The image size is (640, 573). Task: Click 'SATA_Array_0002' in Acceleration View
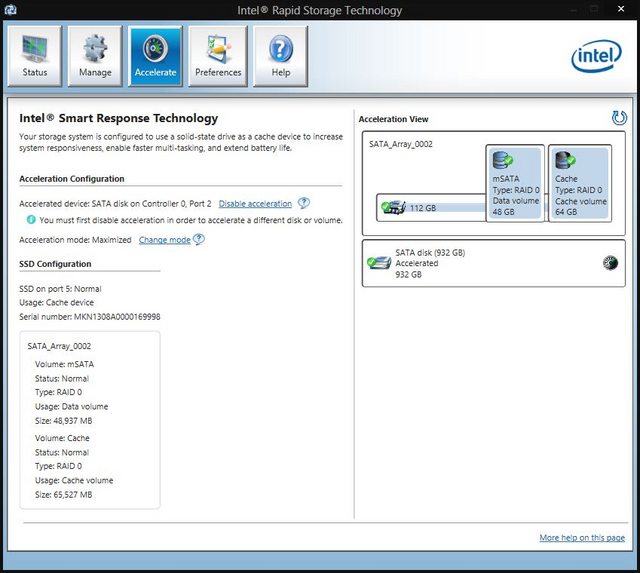pyautogui.click(x=400, y=144)
